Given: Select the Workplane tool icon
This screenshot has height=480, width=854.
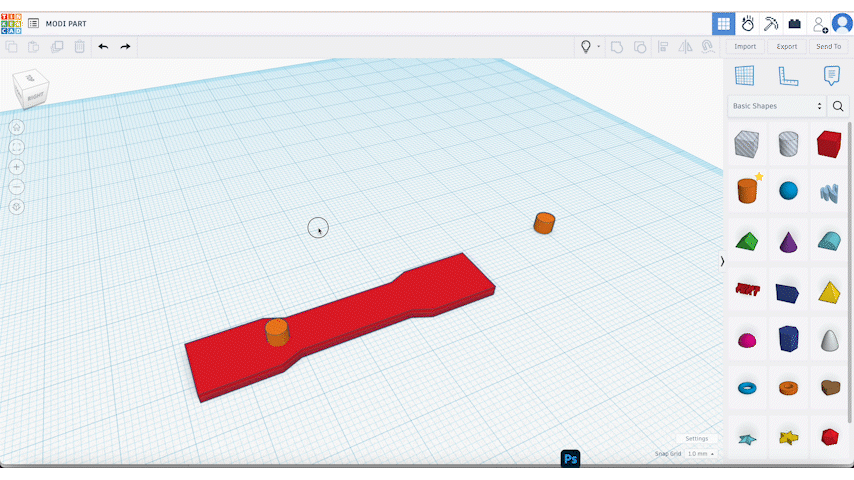Looking at the screenshot, I should (x=744, y=76).
